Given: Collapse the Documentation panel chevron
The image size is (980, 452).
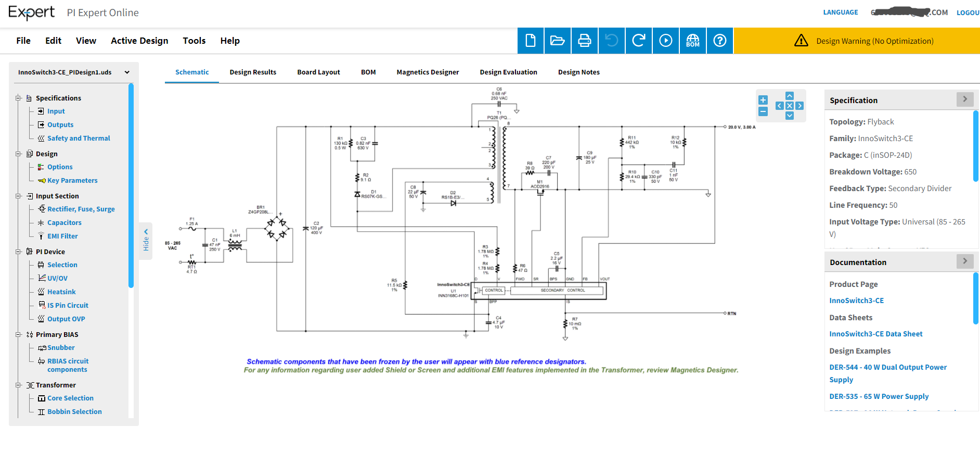Looking at the screenshot, I should [x=965, y=261].
